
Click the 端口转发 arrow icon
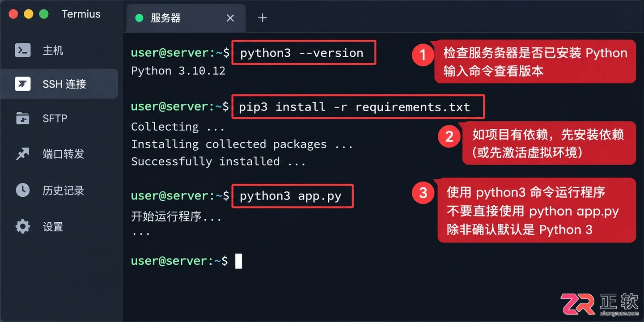[22, 154]
